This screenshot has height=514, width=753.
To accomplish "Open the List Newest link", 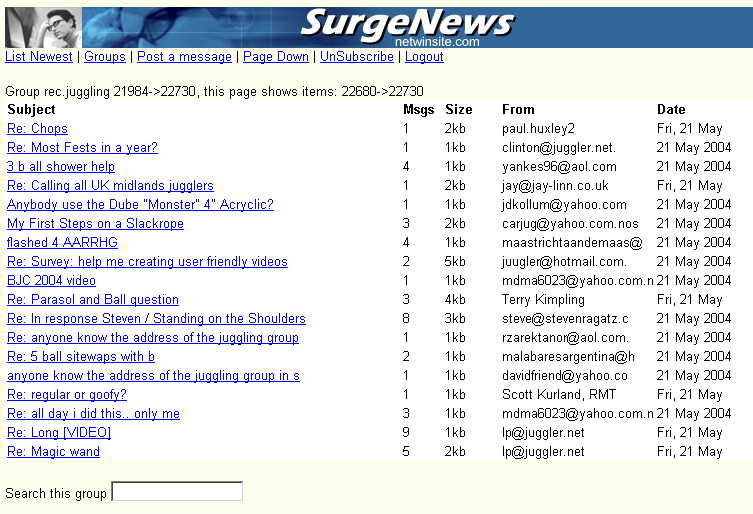I will [x=39, y=57].
